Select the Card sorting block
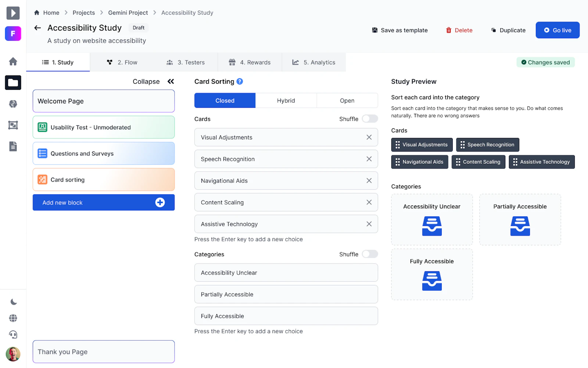Screen dimensions: 588x368 click(104, 180)
